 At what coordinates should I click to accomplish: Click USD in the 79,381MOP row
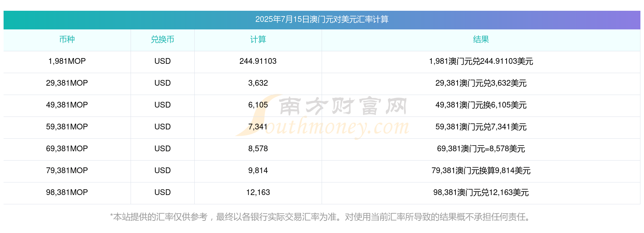click(162, 171)
